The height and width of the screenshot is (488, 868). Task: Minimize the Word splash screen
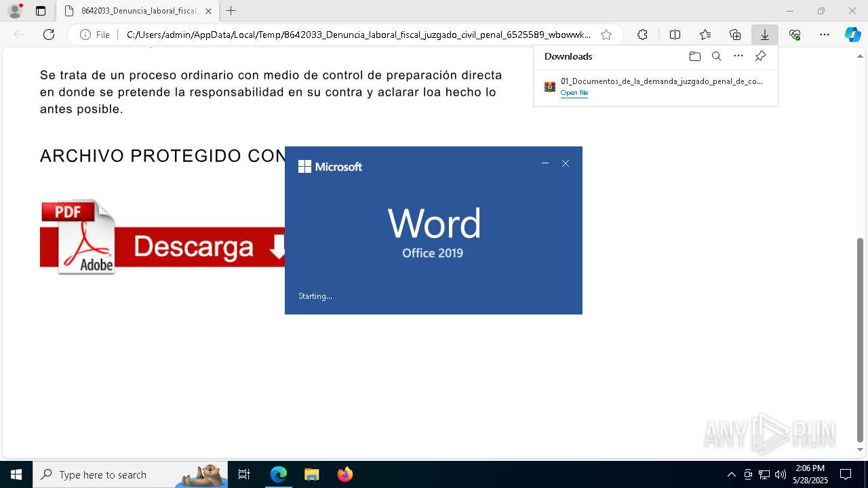pyautogui.click(x=545, y=163)
